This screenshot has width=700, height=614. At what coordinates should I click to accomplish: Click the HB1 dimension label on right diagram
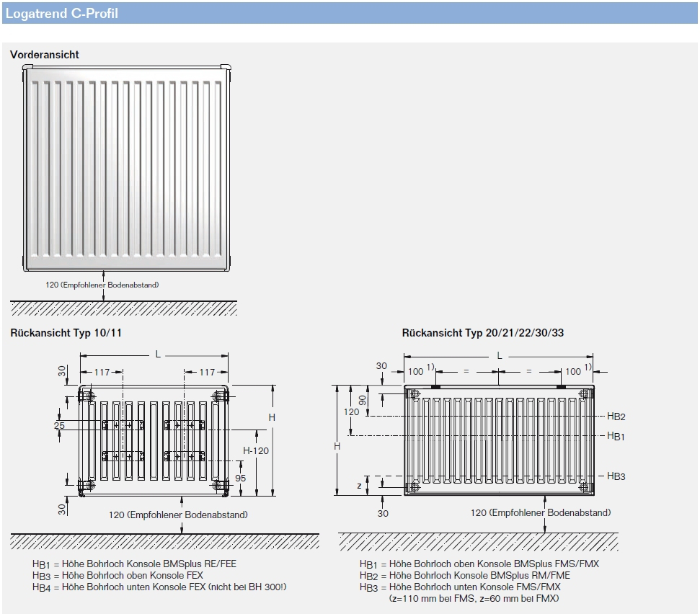[x=616, y=434]
